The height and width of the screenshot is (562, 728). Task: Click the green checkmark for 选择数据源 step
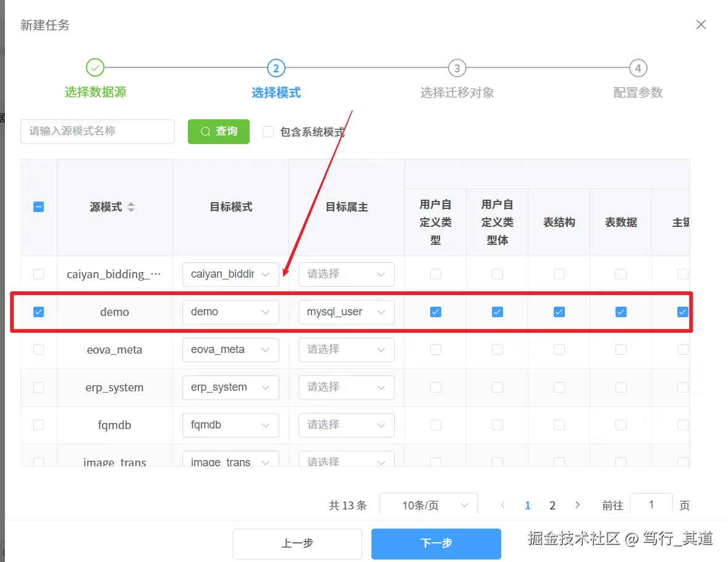95,68
